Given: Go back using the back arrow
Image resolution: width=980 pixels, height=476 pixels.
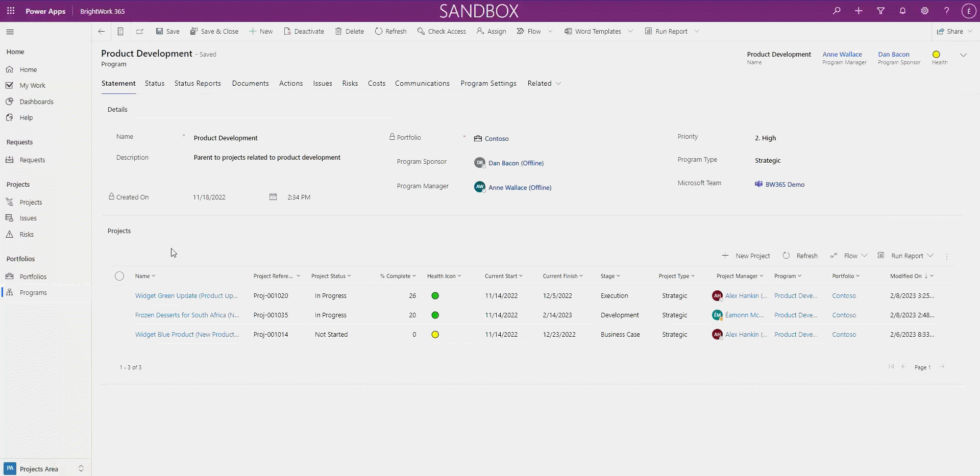Looking at the screenshot, I should [102, 31].
